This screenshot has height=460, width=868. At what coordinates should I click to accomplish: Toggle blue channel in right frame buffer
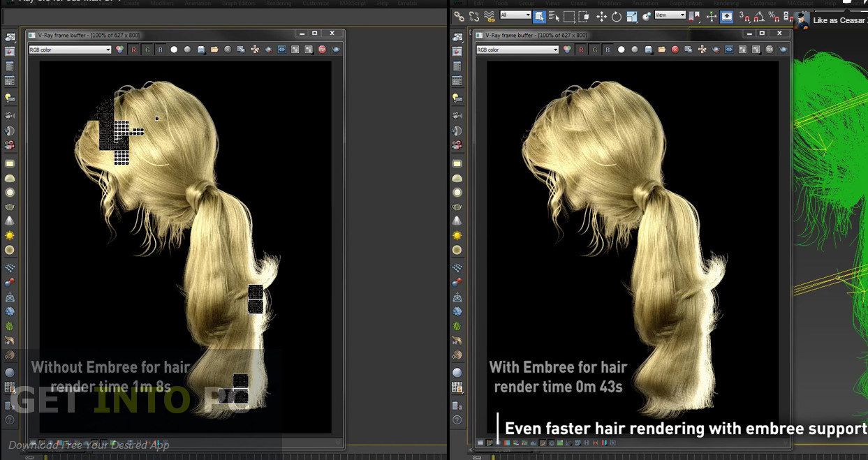pyautogui.click(x=608, y=50)
